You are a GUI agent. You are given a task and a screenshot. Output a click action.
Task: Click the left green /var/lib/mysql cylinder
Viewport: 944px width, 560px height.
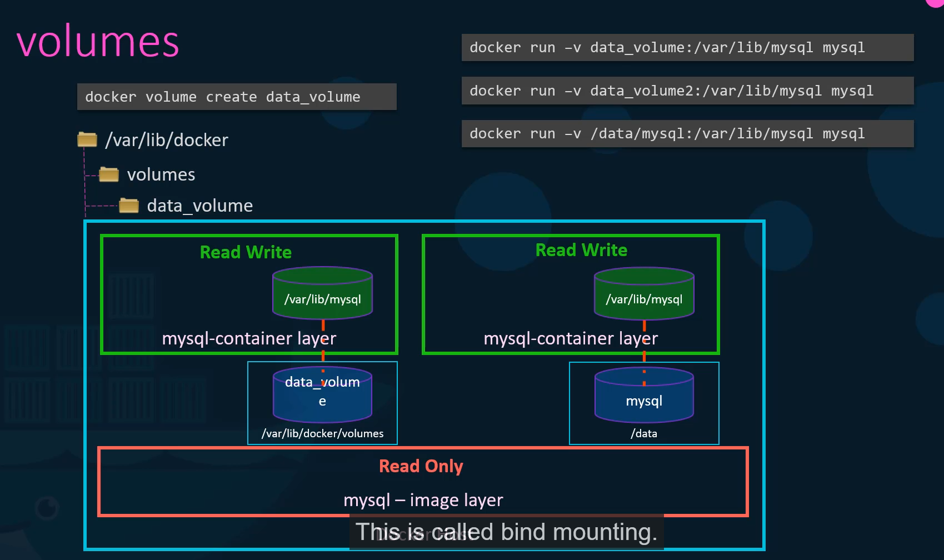322,293
